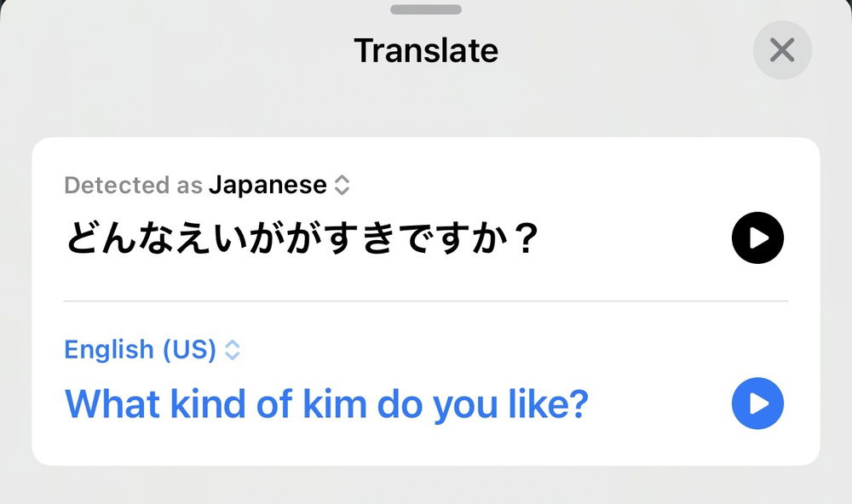Image resolution: width=852 pixels, height=504 pixels.
Task: Open the detected language Japanese picker
Action: click(268, 185)
